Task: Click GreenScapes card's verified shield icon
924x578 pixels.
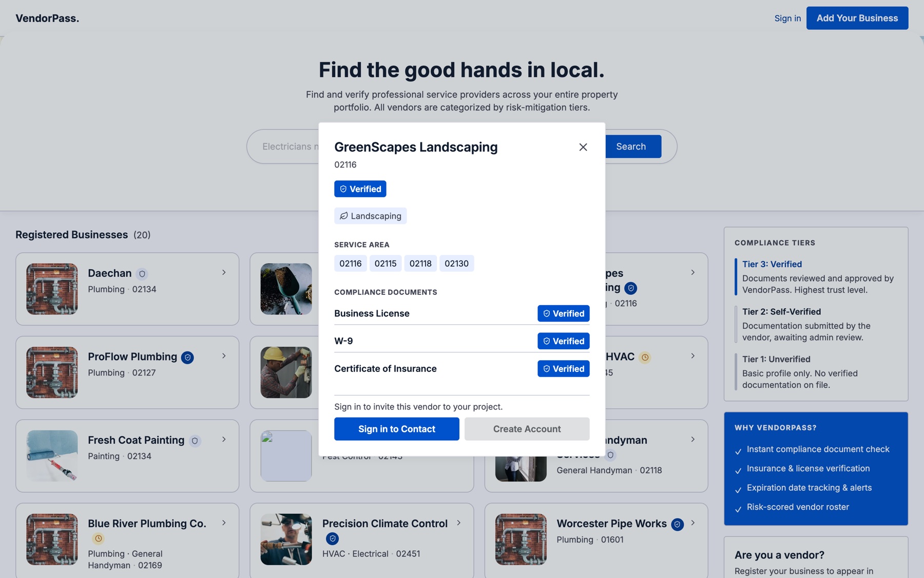Action: click(631, 288)
